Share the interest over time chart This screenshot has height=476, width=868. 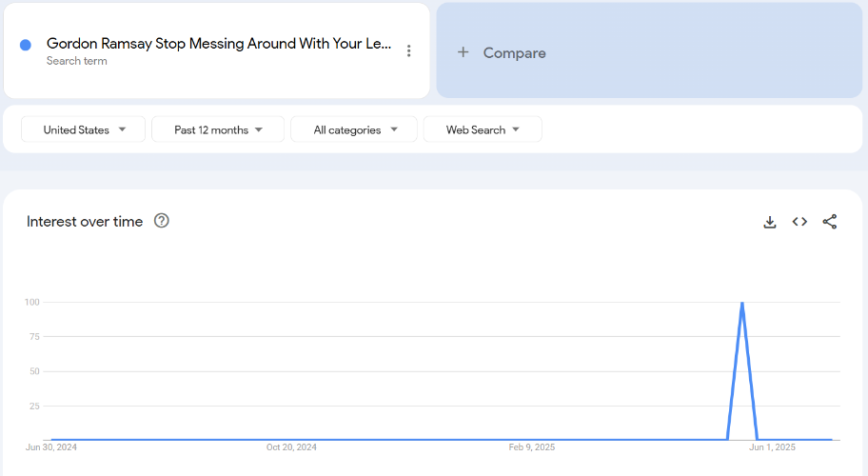[829, 222]
